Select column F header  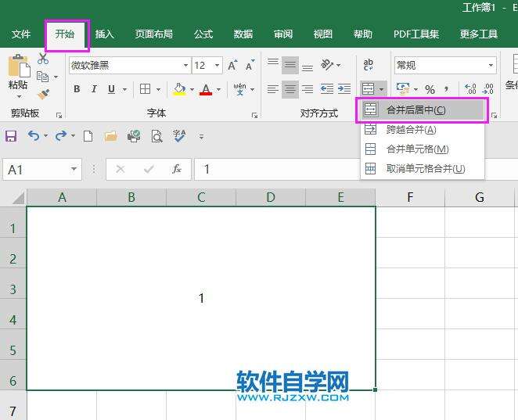coord(410,197)
